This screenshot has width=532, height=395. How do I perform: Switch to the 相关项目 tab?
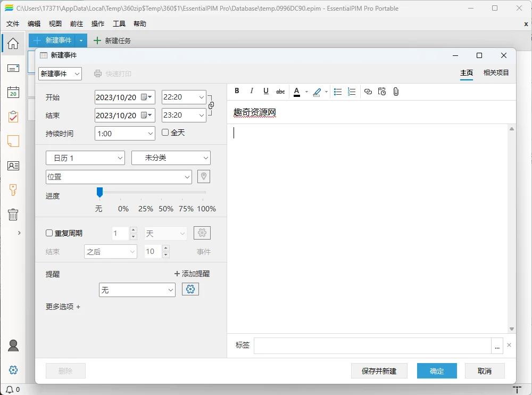click(495, 73)
